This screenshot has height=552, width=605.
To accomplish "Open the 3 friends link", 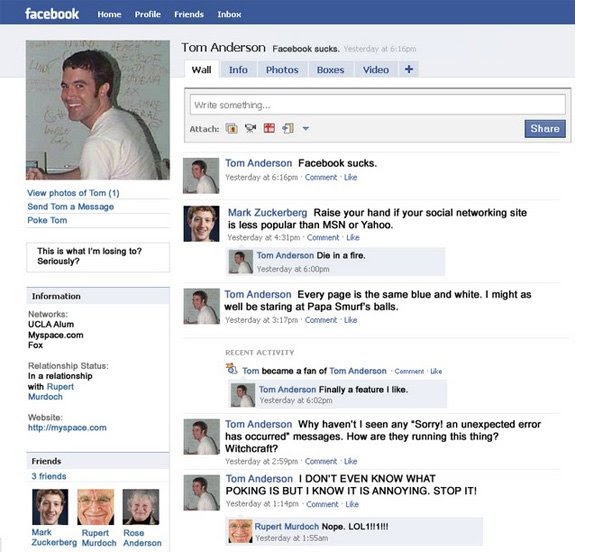I will [x=49, y=476].
